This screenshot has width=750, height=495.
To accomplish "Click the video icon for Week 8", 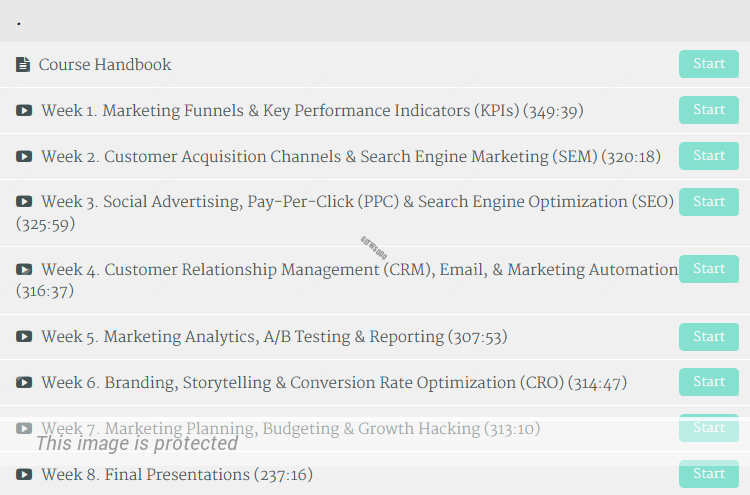I will coord(24,475).
